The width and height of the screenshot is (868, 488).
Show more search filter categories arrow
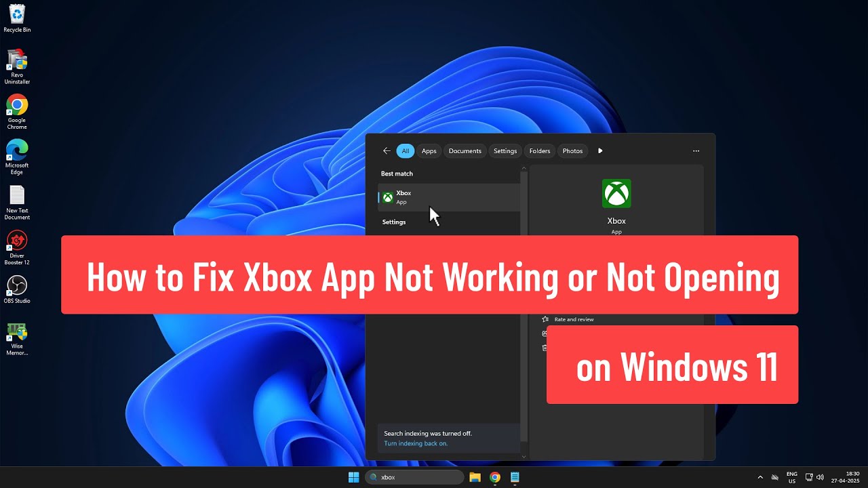[x=600, y=151]
